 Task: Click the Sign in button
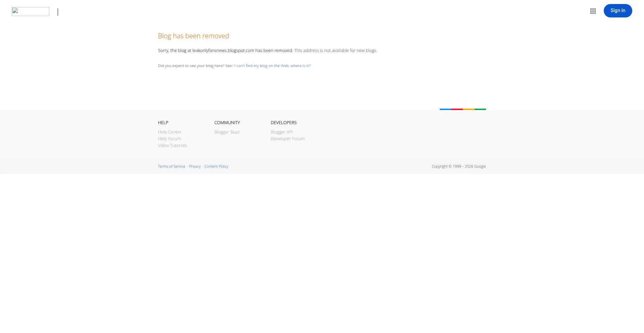click(618, 11)
